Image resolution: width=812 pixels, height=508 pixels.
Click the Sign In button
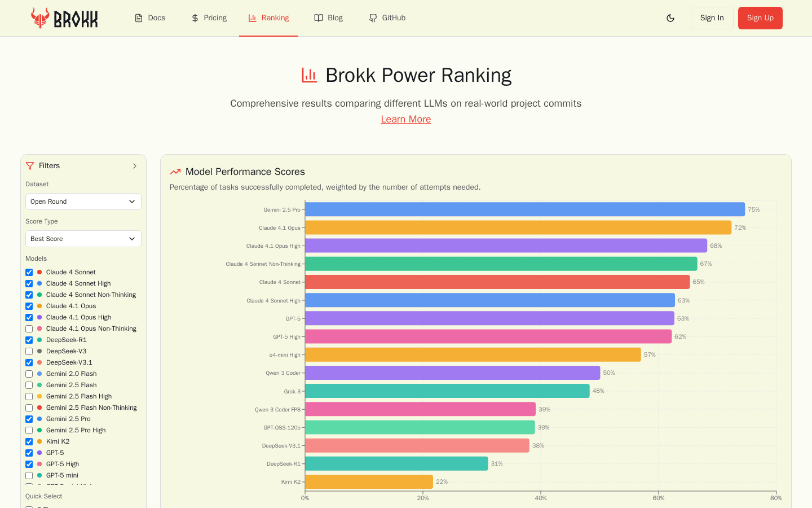tap(712, 18)
